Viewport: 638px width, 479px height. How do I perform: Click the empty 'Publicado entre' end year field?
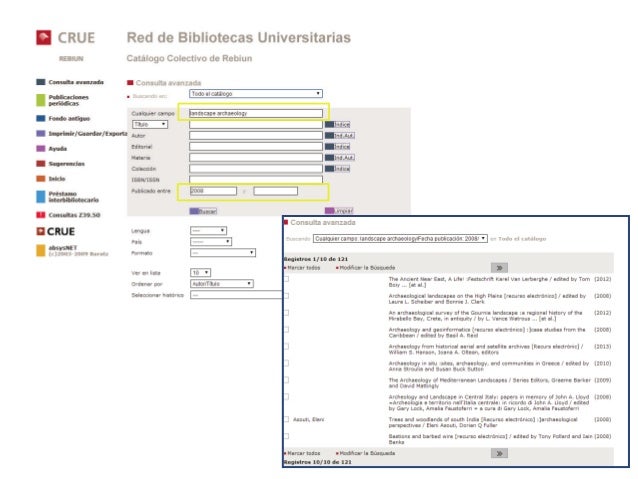(x=275, y=191)
